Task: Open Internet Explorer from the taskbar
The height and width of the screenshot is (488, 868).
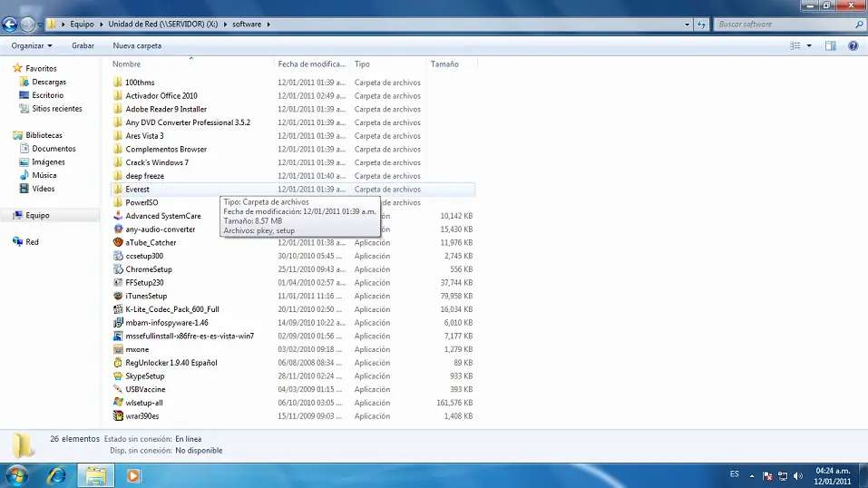Action: [x=56, y=475]
